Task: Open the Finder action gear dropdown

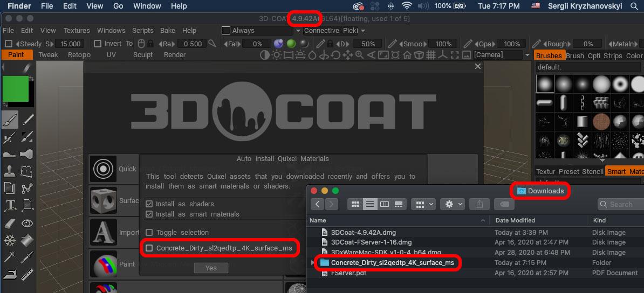Action: pos(452,204)
